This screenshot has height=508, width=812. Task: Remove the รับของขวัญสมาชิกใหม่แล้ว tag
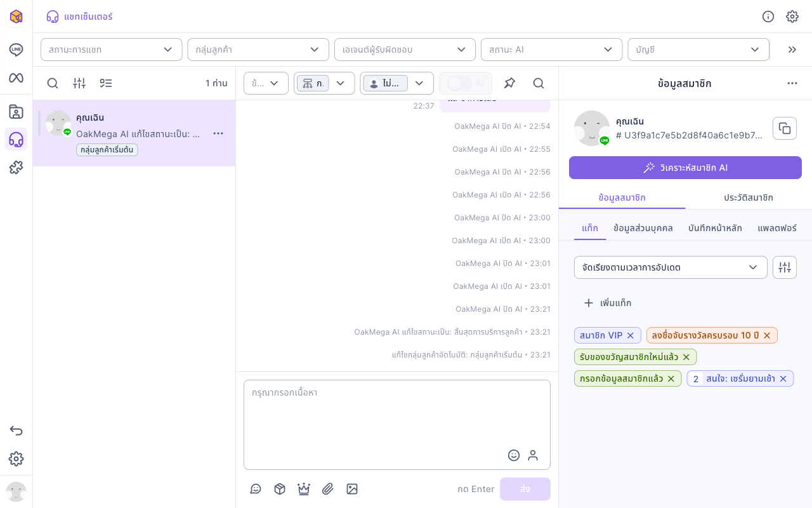[x=686, y=357]
